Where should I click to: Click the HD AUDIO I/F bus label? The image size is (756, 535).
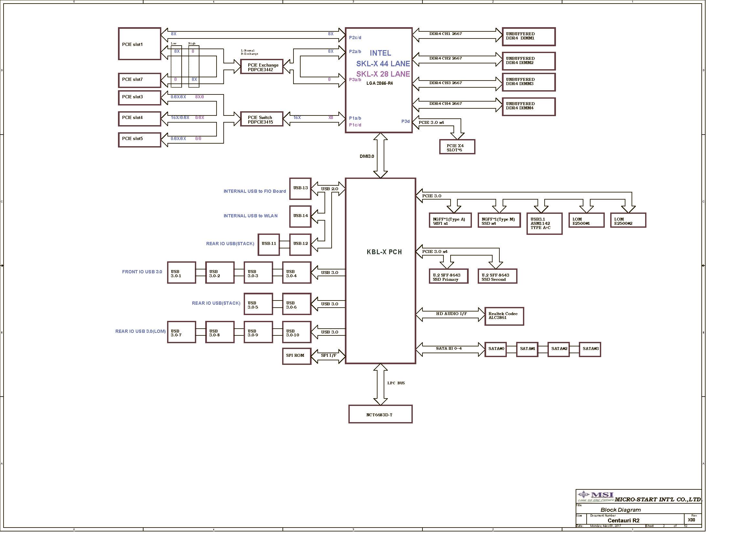pos(452,314)
